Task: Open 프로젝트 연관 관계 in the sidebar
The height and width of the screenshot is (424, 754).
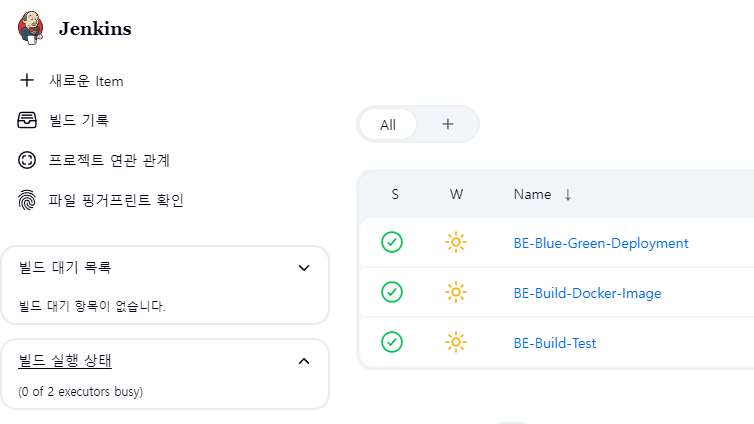Action: tap(109, 160)
